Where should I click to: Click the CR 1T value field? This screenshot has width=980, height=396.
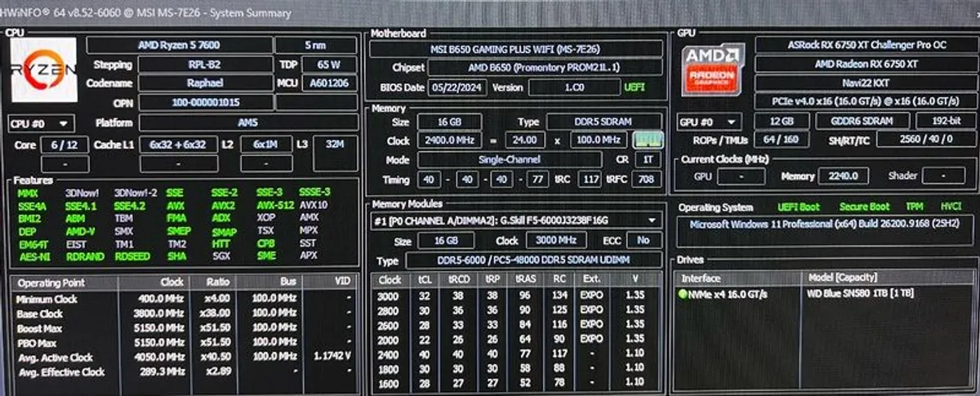[646, 160]
